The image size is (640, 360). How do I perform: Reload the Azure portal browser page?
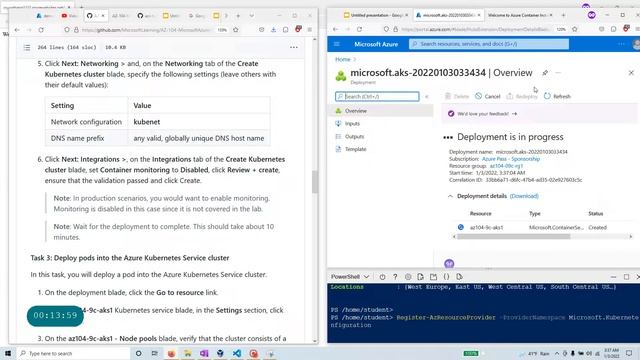(x=359, y=29)
